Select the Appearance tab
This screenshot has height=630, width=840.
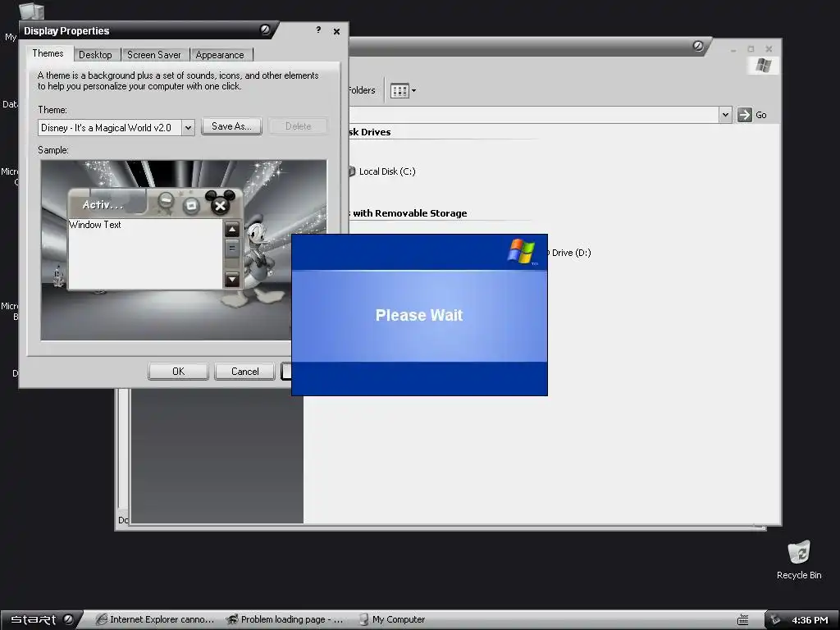click(x=220, y=55)
